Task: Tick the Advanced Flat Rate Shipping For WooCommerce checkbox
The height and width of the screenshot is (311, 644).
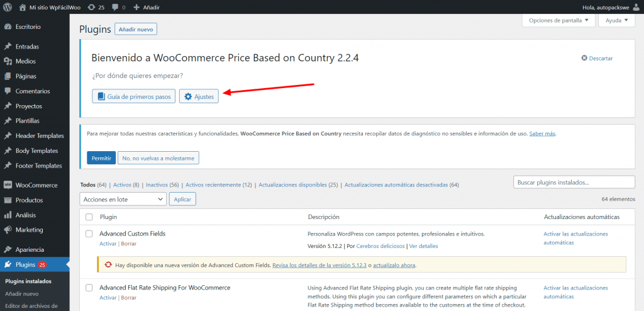Action: pos(89,288)
